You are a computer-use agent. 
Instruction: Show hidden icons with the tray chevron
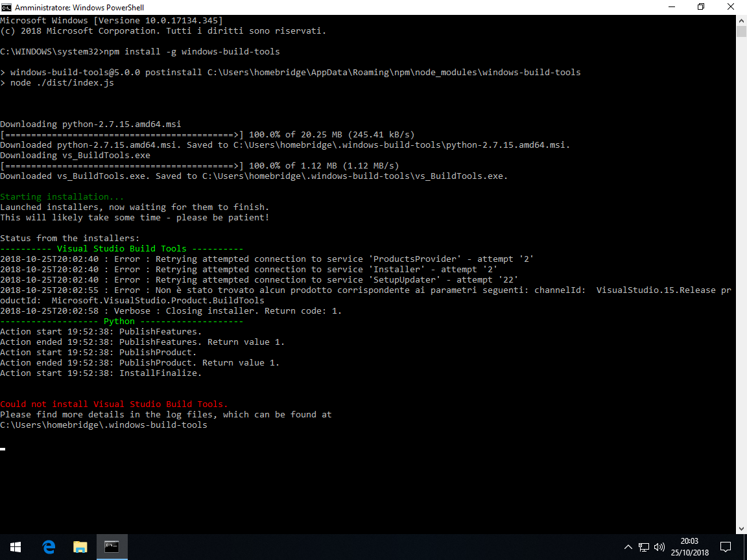click(628, 546)
